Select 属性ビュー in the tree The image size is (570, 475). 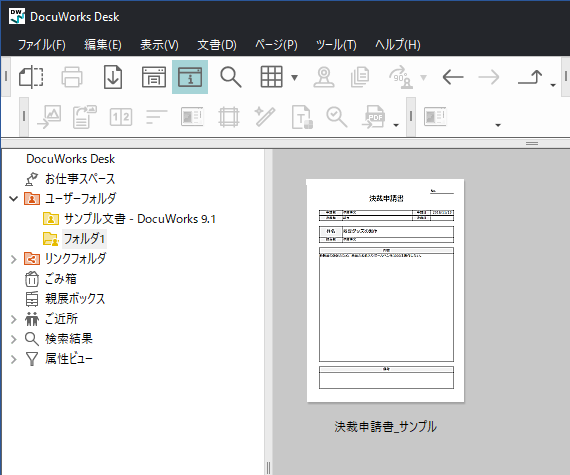pos(69,359)
